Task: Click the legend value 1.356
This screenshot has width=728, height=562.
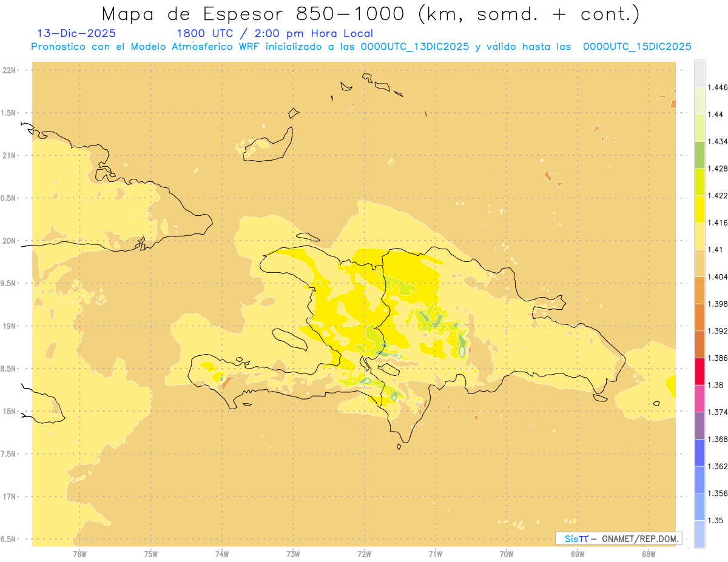Action: [x=719, y=493]
